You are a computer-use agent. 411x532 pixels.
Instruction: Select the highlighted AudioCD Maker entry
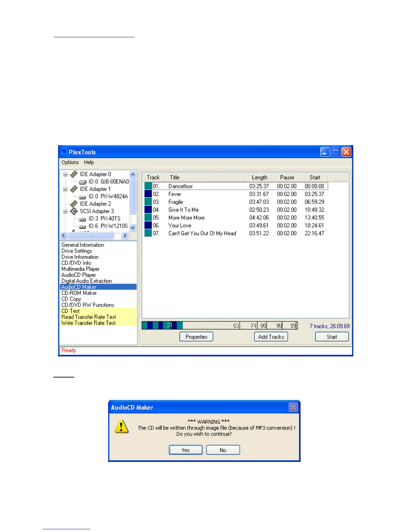pos(98,287)
